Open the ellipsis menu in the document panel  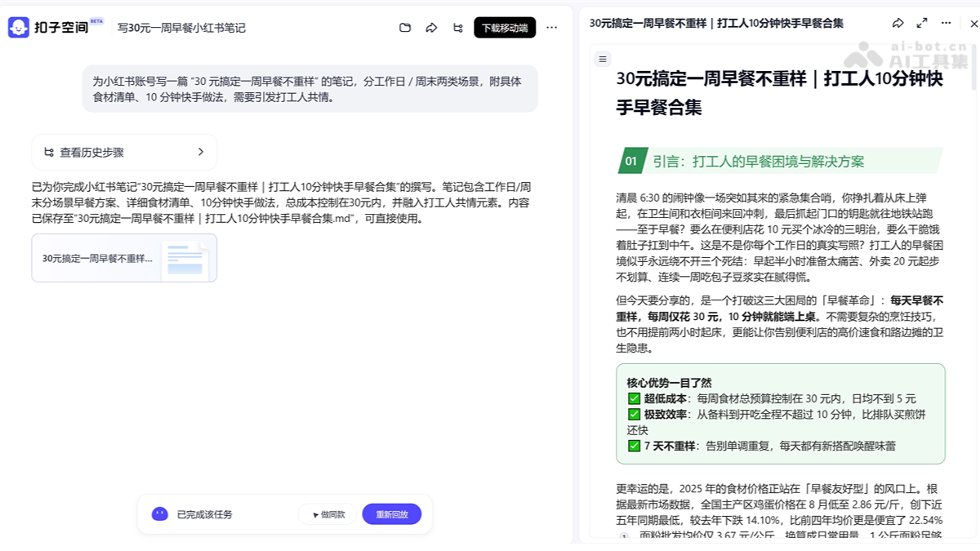[x=945, y=24]
